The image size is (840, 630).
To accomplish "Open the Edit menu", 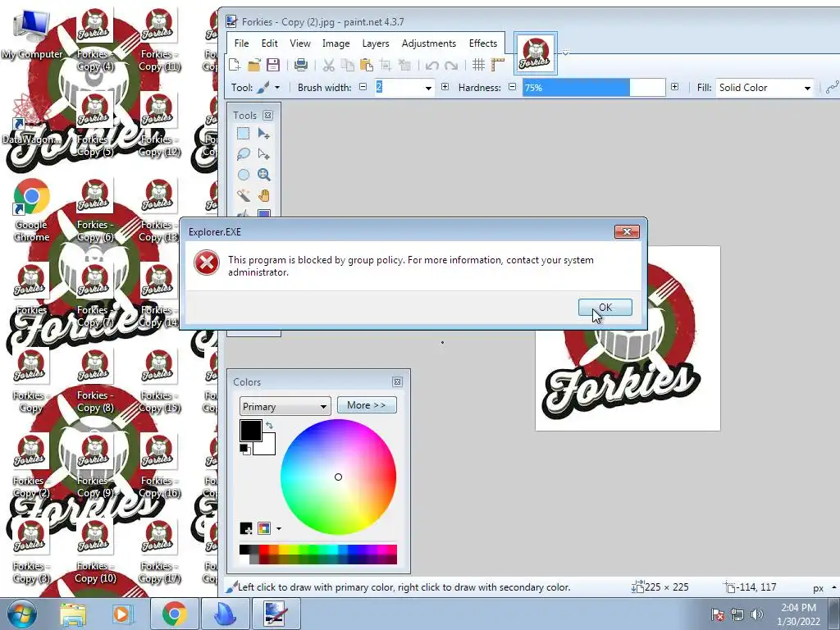I will point(269,43).
